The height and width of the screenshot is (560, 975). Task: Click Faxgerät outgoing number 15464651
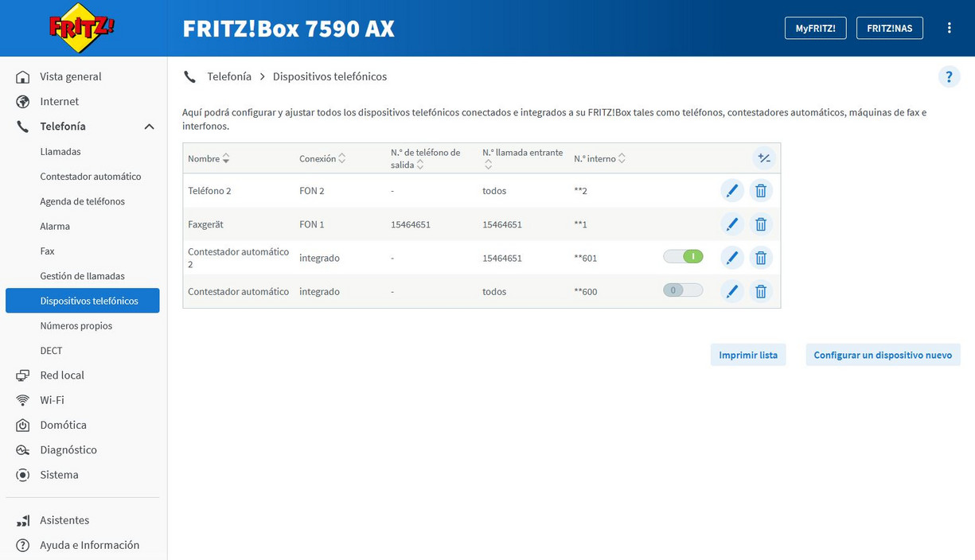coord(411,224)
